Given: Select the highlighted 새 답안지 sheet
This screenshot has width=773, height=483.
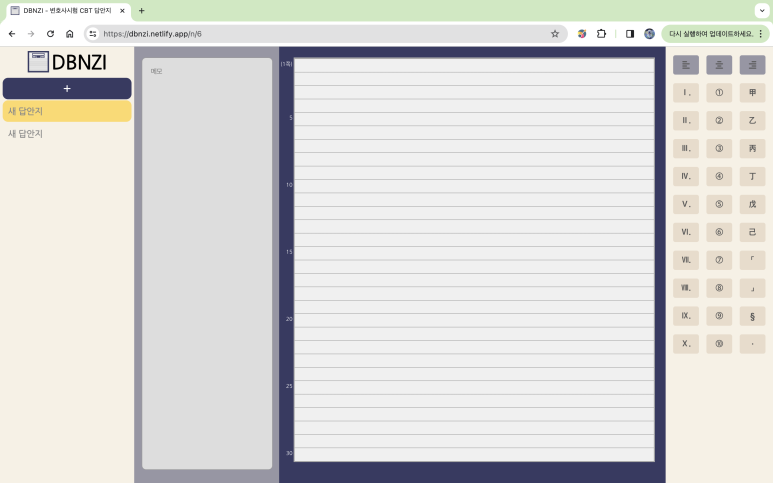Looking at the screenshot, I should (67, 111).
